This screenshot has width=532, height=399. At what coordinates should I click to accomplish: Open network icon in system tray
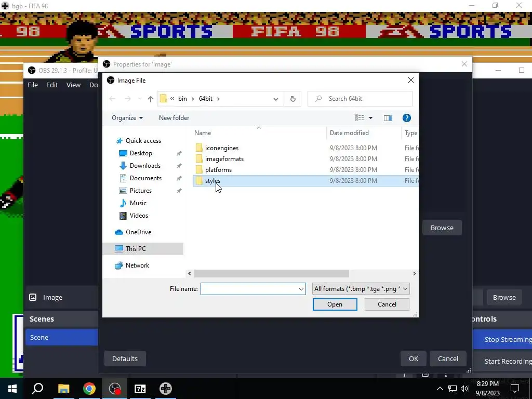453,389
